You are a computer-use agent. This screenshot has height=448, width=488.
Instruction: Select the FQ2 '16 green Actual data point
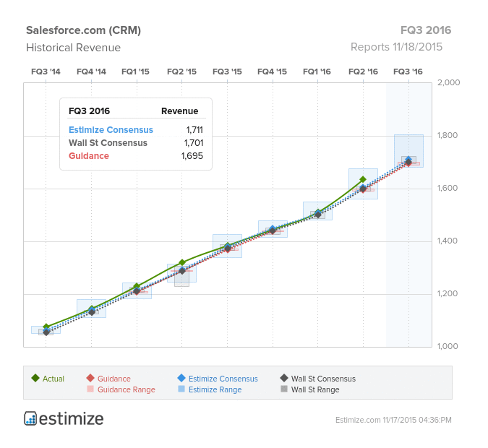[x=363, y=179]
